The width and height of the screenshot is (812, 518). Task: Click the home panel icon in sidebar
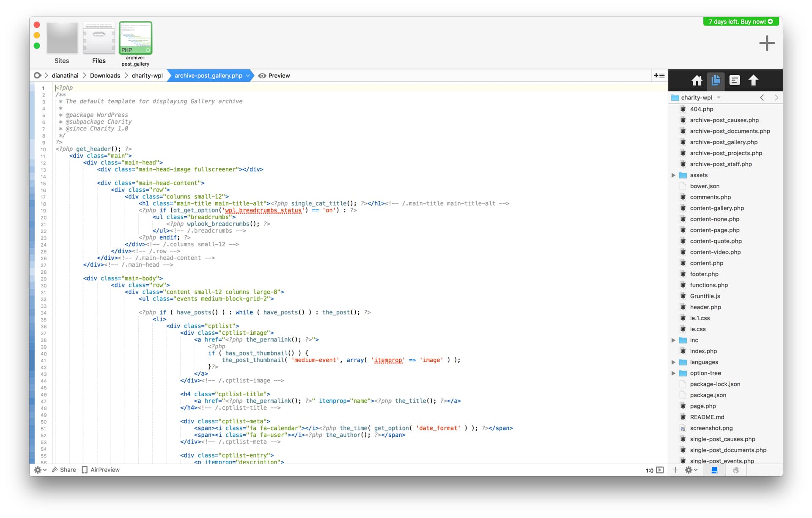click(697, 80)
